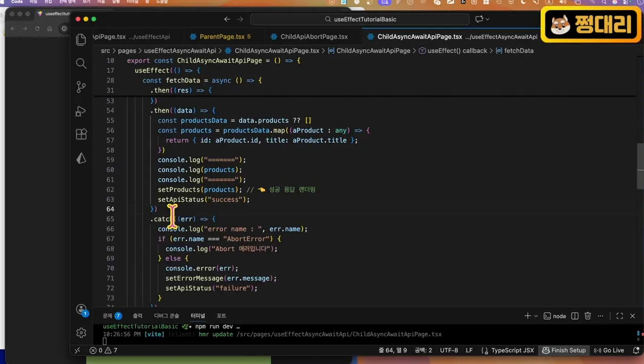Create a new terminal with plus icon
Screen dimensions: 644x364
(x=528, y=316)
